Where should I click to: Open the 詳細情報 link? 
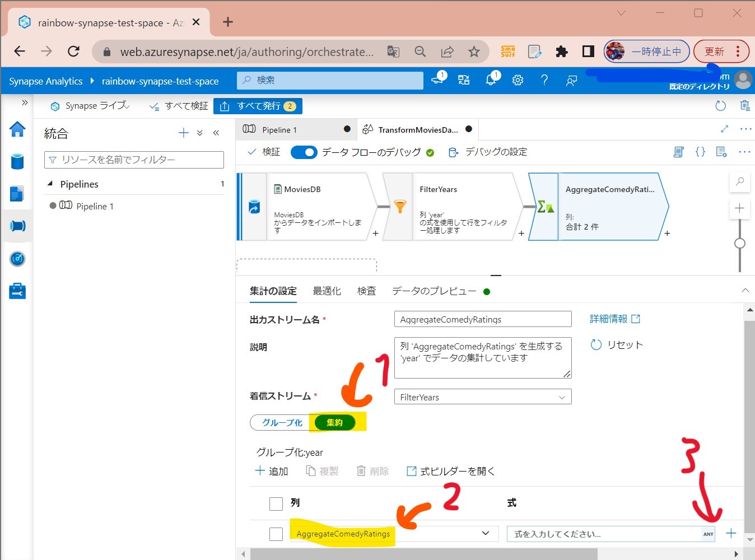pyautogui.click(x=614, y=319)
